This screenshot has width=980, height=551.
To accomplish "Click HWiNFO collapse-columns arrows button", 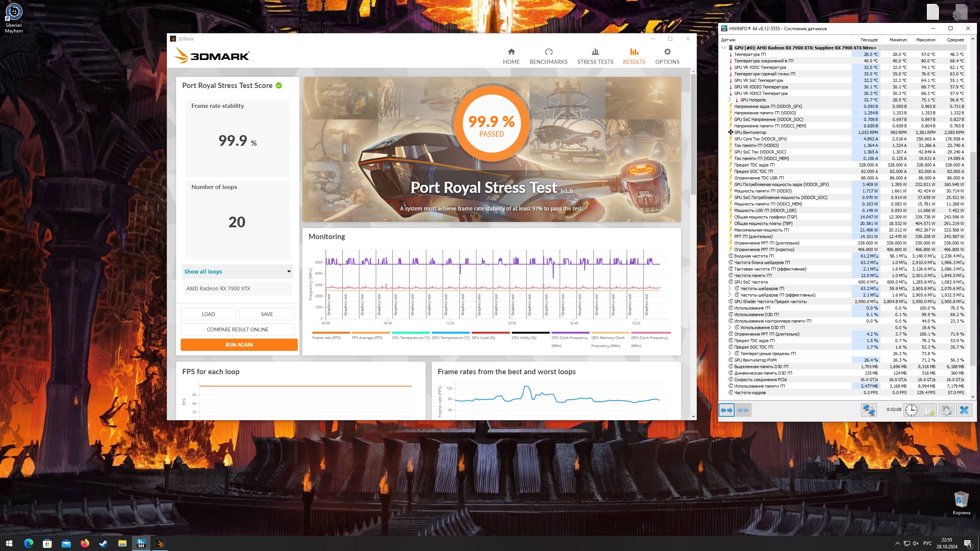I will click(x=743, y=410).
